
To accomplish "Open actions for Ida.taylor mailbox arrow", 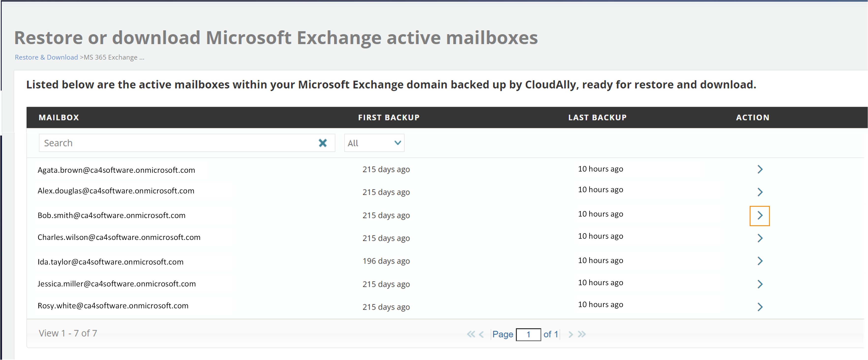I will 760,261.
